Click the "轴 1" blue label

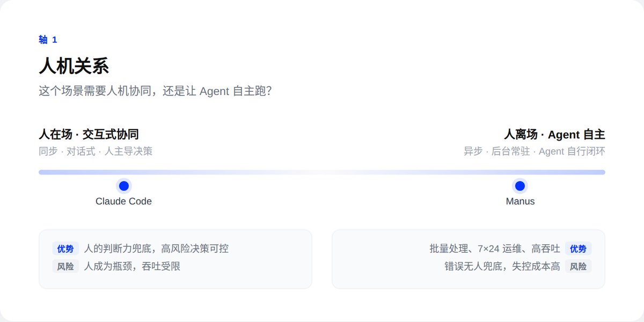48,40
